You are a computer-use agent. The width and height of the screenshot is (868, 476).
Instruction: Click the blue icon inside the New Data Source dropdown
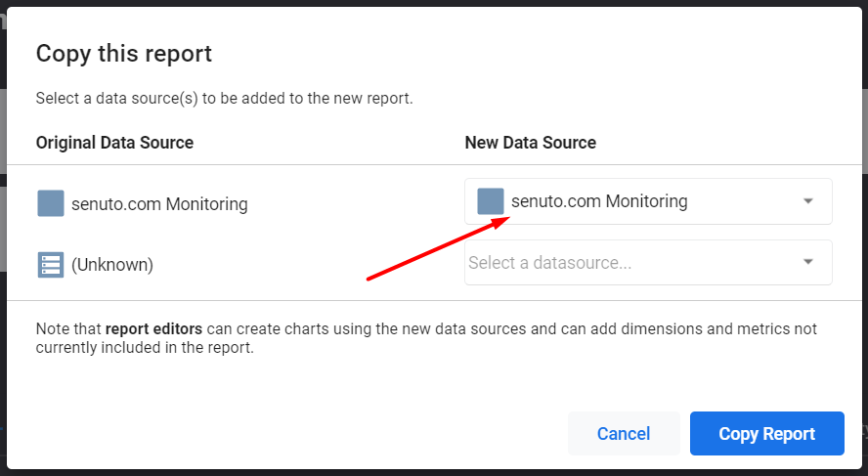pos(491,201)
